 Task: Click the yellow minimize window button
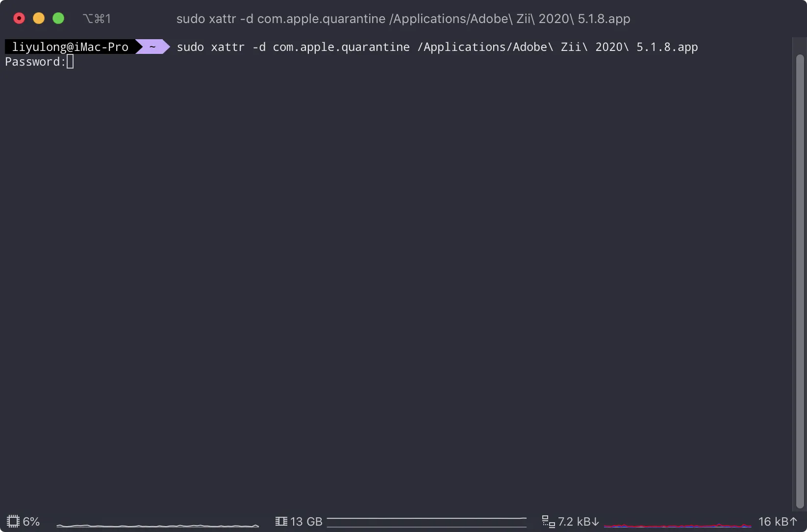point(39,19)
